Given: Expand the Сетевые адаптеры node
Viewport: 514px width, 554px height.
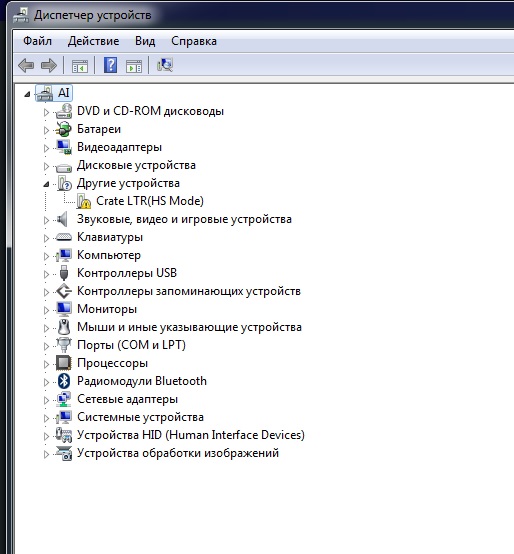Looking at the screenshot, I should tap(46, 400).
